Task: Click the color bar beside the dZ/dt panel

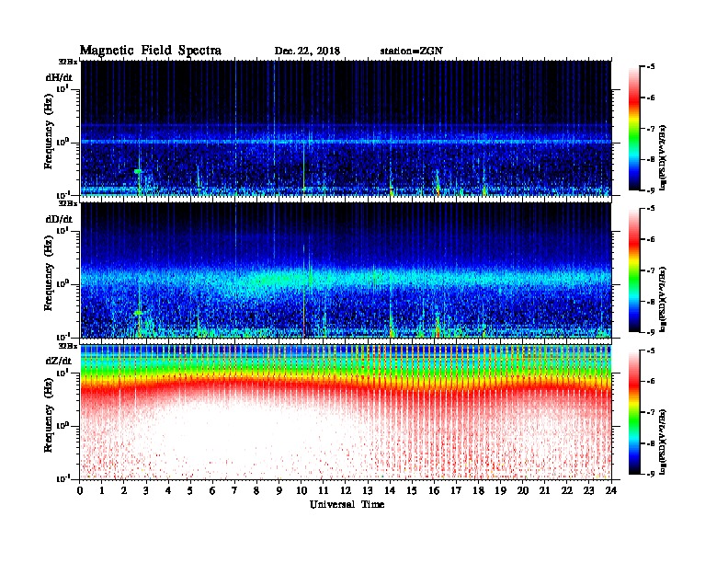Action: pyautogui.click(x=633, y=411)
